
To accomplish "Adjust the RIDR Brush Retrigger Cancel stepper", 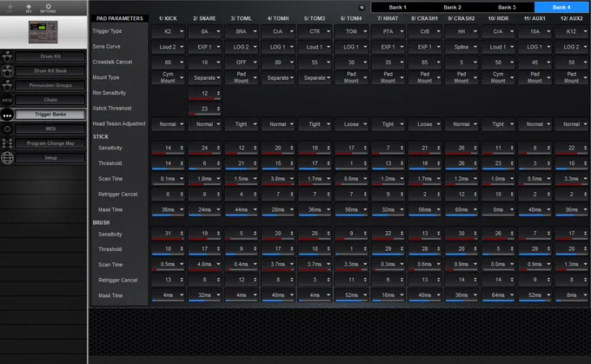I will 512,280.
